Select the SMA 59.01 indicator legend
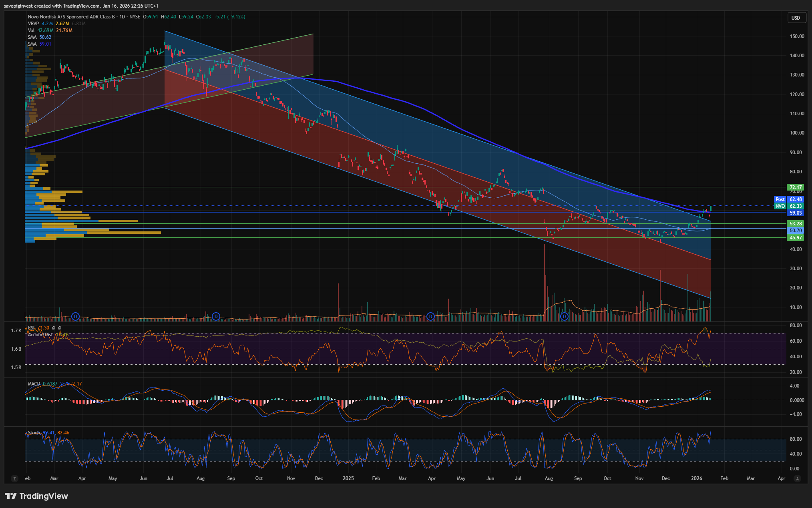This screenshot has width=812, height=508. (32, 44)
